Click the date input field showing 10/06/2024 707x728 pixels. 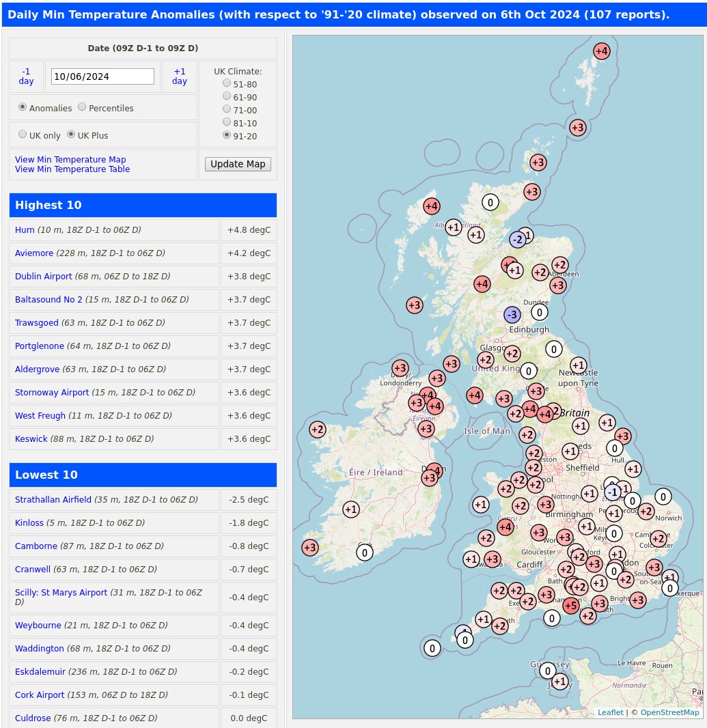102,76
